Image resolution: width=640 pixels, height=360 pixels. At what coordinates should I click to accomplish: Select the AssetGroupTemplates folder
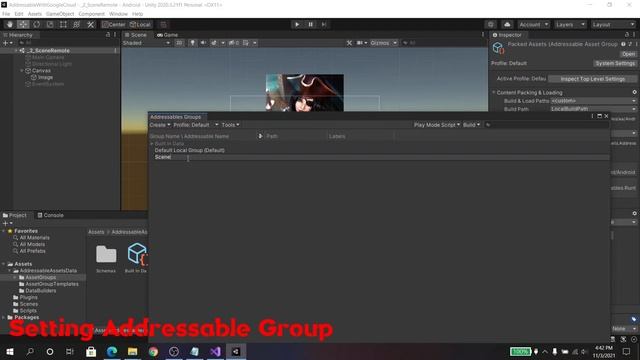(49, 284)
